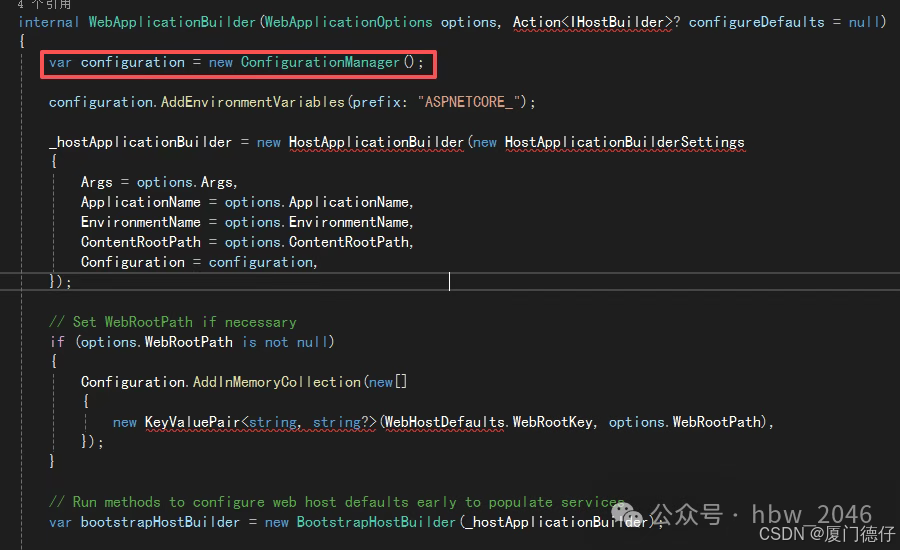
Task: Click the '// Run methods to configure web host' comment
Action: (x=337, y=502)
